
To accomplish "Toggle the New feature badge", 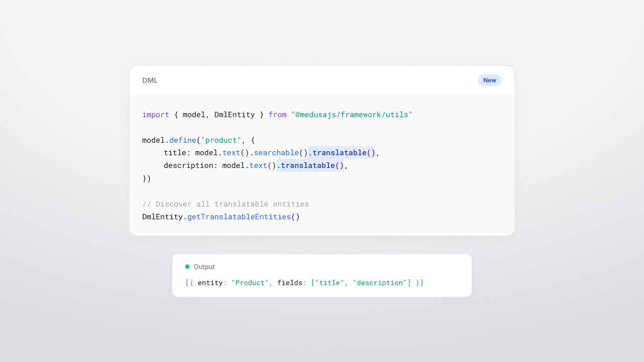I will pos(489,80).
